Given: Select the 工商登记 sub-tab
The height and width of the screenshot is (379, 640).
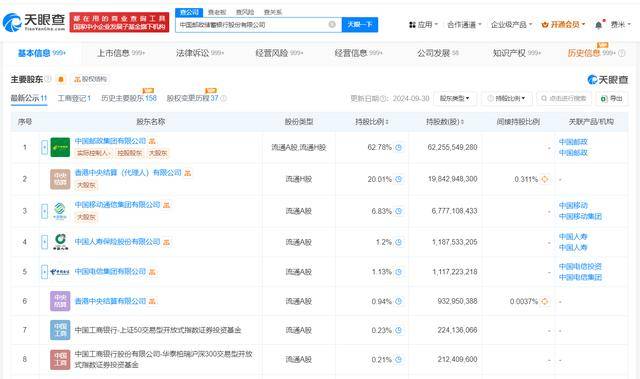Looking at the screenshot, I should point(74,98).
